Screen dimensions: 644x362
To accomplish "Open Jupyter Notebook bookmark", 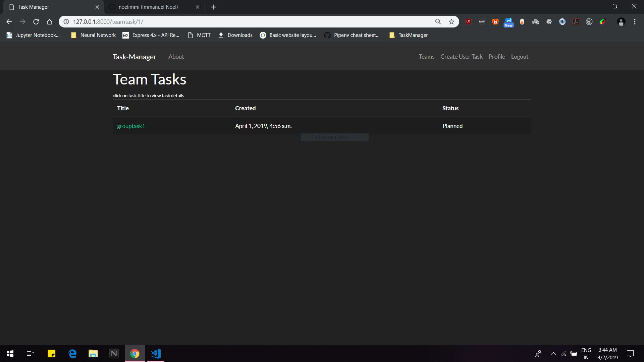I will point(33,35).
